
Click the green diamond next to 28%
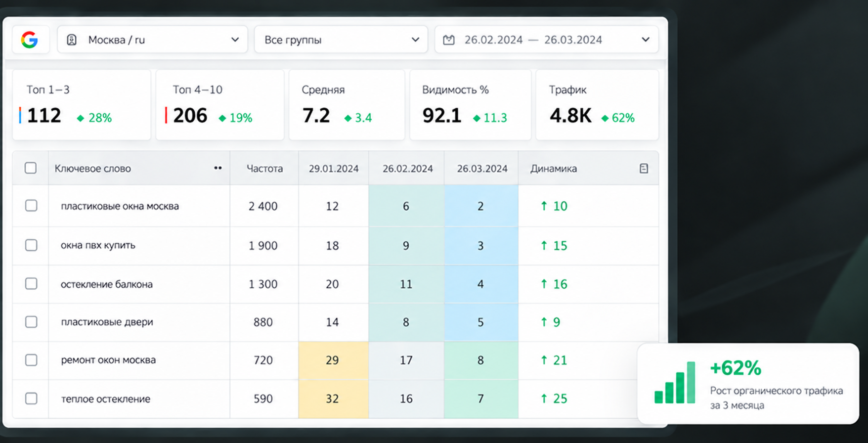(x=81, y=118)
